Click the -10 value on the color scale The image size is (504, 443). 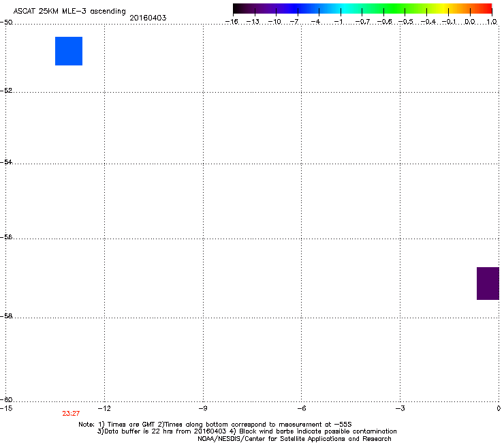pyautogui.click(x=274, y=22)
